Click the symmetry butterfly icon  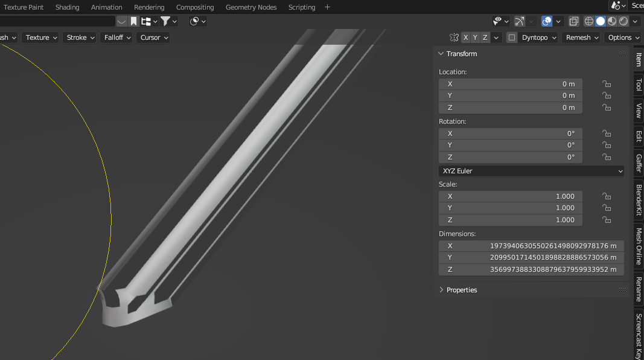point(454,37)
